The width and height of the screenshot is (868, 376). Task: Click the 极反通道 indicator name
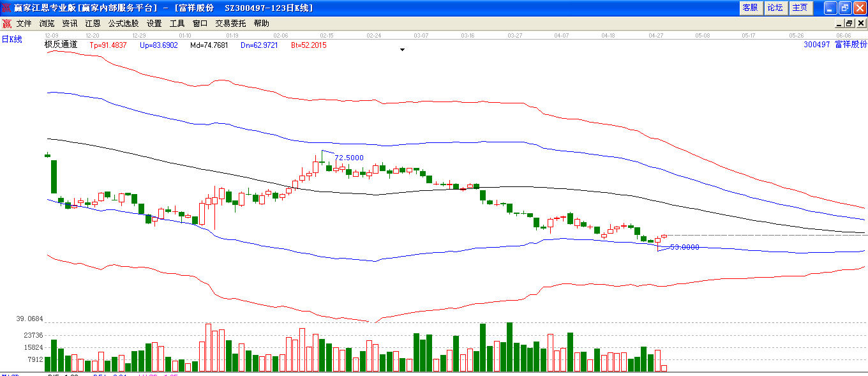(61, 45)
